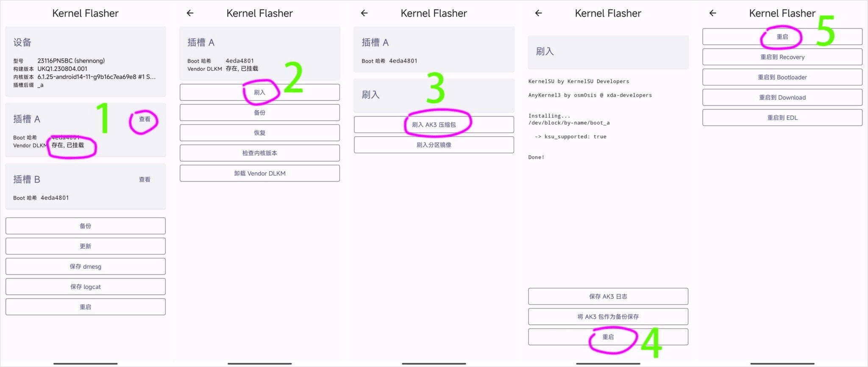868x367 pixels.
Task: Tap 重启到 Recovery on the reboot screen
Action: [782, 57]
